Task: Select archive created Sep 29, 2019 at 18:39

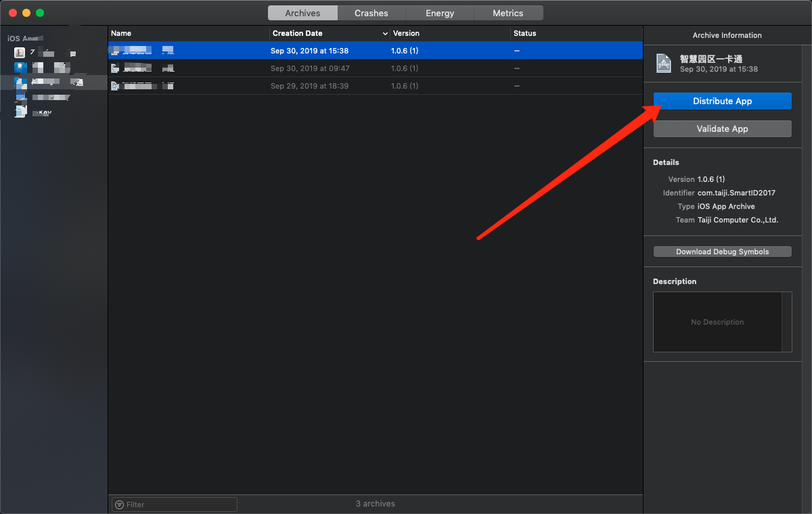Action: tap(376, 86)
